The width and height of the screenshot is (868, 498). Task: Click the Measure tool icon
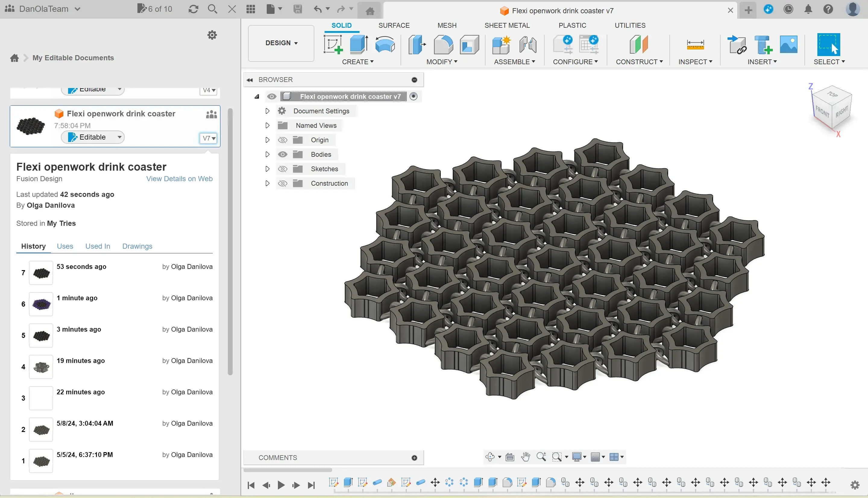tap(695, 45)
